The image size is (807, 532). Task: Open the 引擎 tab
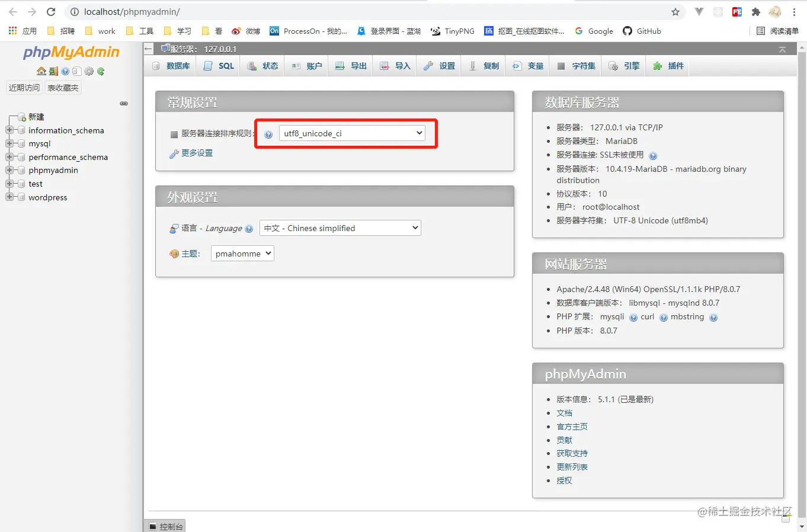pos(624,66)
